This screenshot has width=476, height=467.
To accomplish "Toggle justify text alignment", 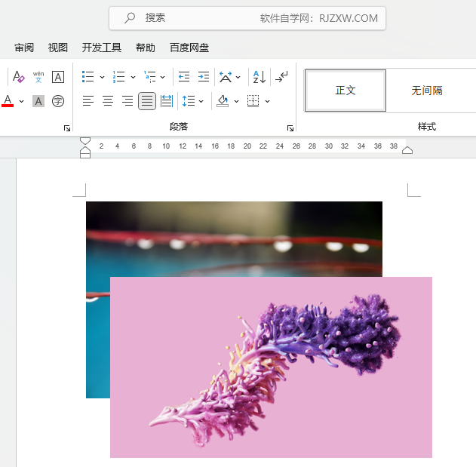I will [147, 101].
